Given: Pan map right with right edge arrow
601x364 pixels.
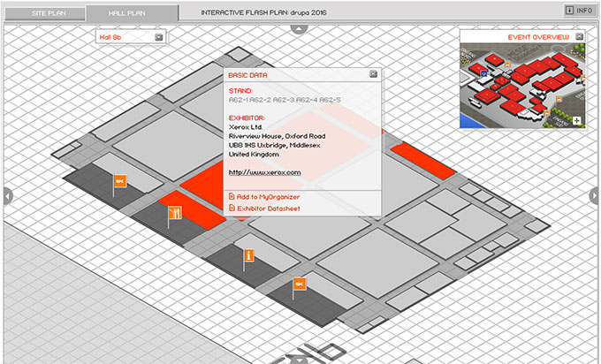Looking at the screenshot, I should pyautogui.click(x=595, y=195).
